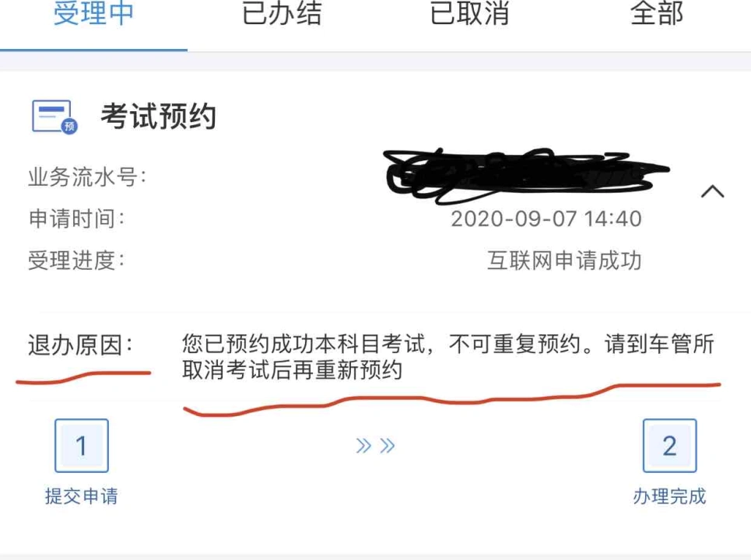Click the step 2 box icon
Viewport: 751px width, 560px height.
[x=669, y=446]
